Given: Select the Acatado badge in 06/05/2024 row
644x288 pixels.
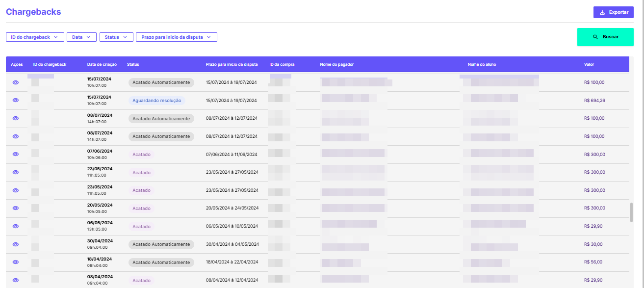Looking at the screenshot, I should pos(141,227).
